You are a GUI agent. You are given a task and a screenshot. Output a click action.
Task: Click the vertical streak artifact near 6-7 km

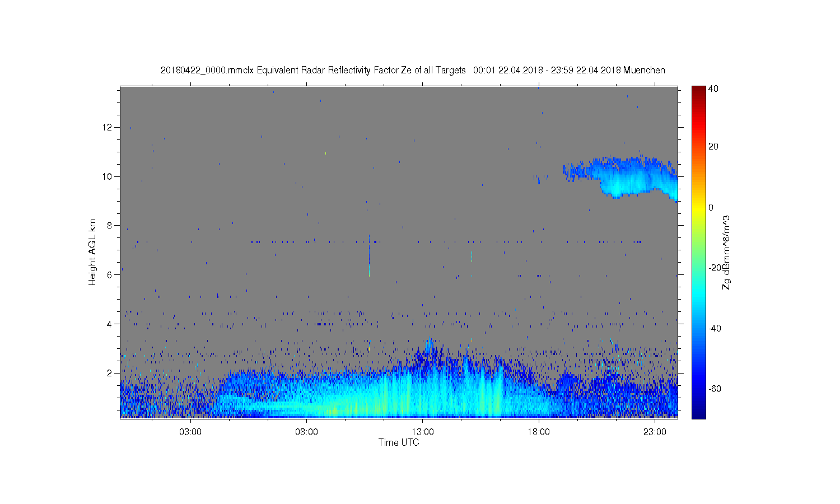[369, 256]
